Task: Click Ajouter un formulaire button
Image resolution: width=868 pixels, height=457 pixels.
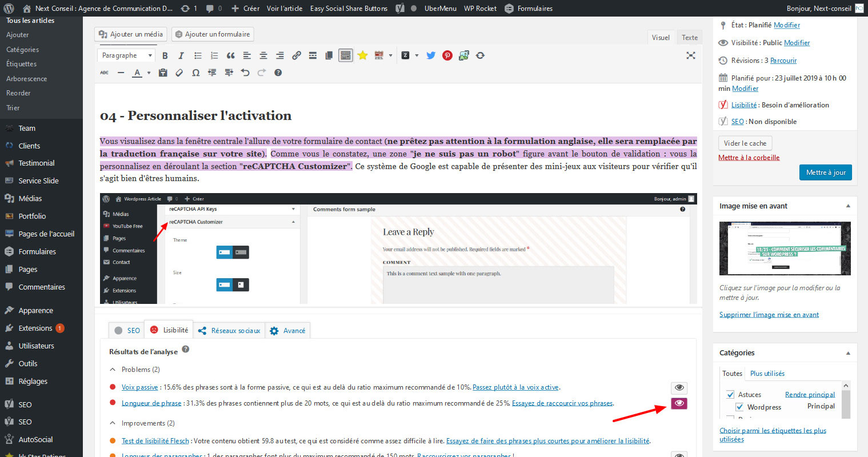Action: (212, 34)
